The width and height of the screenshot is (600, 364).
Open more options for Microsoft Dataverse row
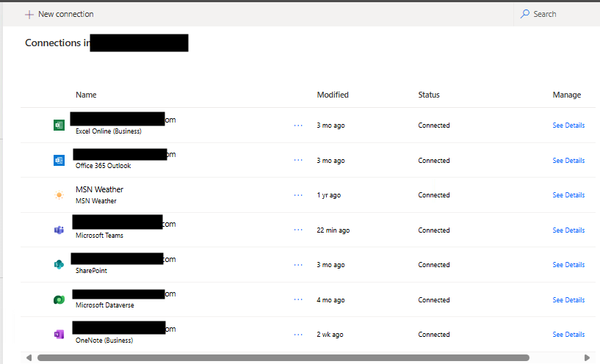298,299
